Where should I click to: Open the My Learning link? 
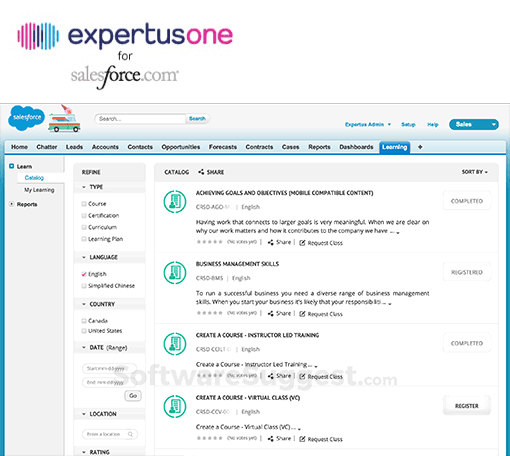point(39,190)
